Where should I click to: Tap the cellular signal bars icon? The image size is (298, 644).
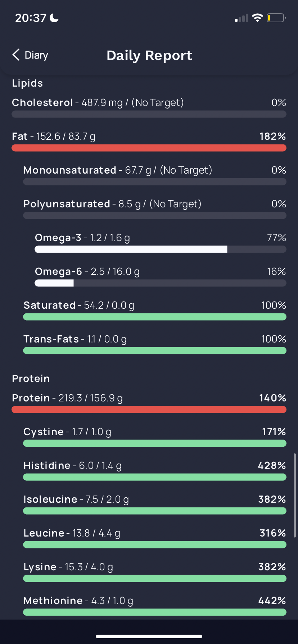241,18
